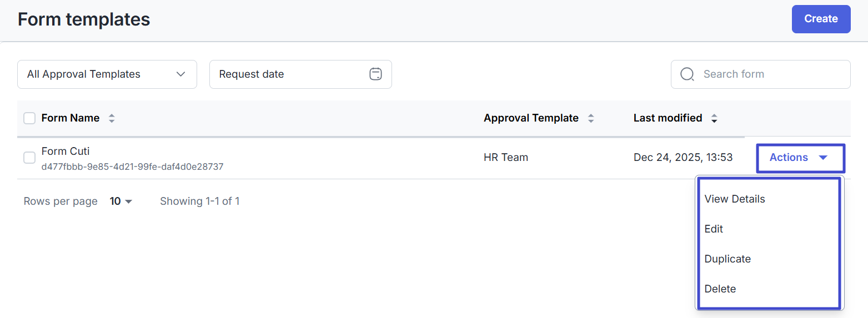The image size is (868, 318).
Task: Choose View Details from Actions menu
Action: pyautogui.click(x=735, y=199)
